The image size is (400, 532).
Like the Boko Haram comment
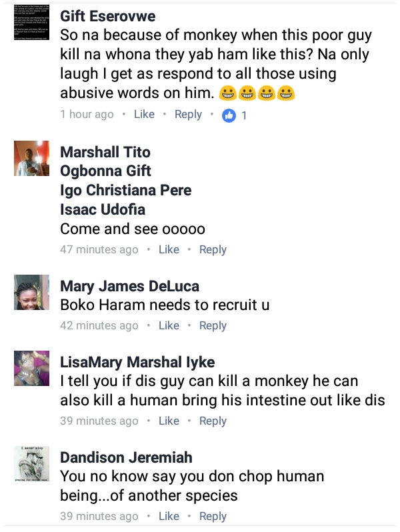pos(169,326)
